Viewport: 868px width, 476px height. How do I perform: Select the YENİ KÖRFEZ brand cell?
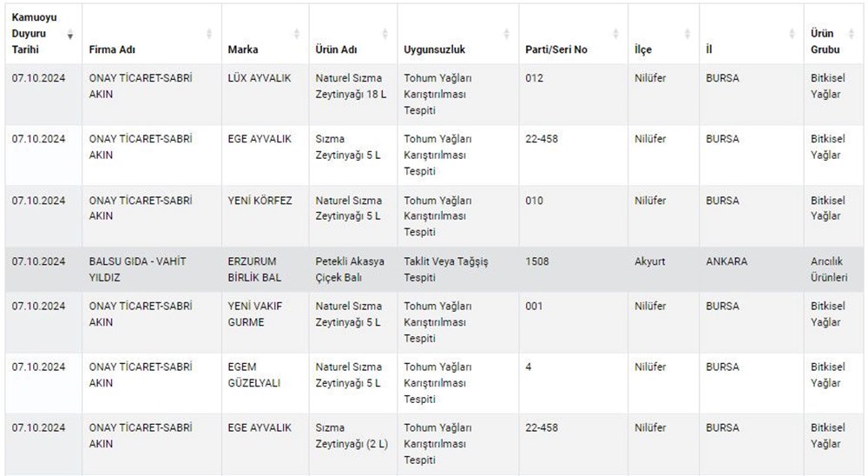[x=260, y=201]
